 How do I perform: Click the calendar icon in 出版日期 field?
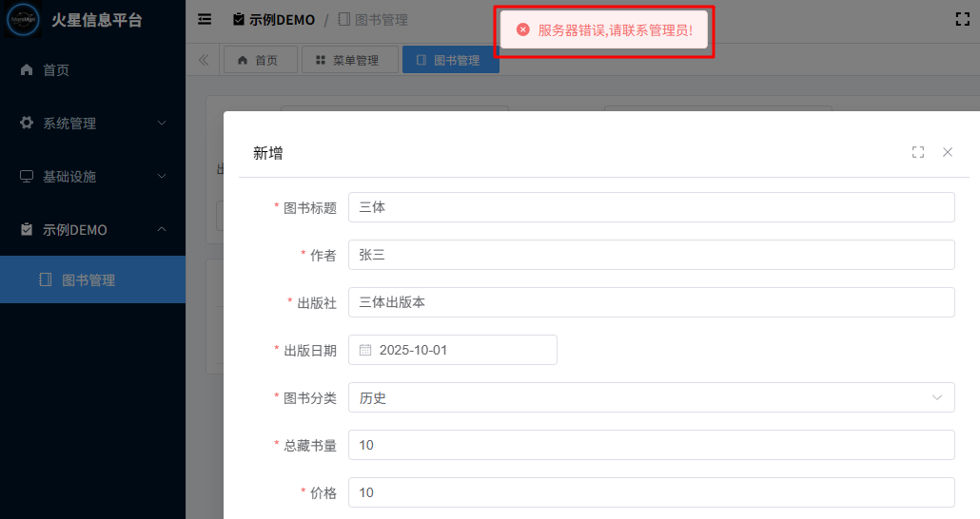(365, 350)
